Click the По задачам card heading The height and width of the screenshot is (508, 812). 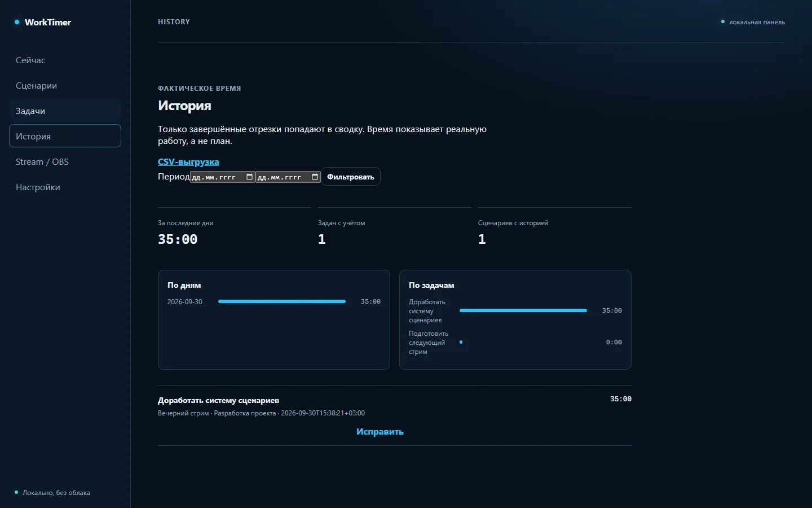[431, 285]
